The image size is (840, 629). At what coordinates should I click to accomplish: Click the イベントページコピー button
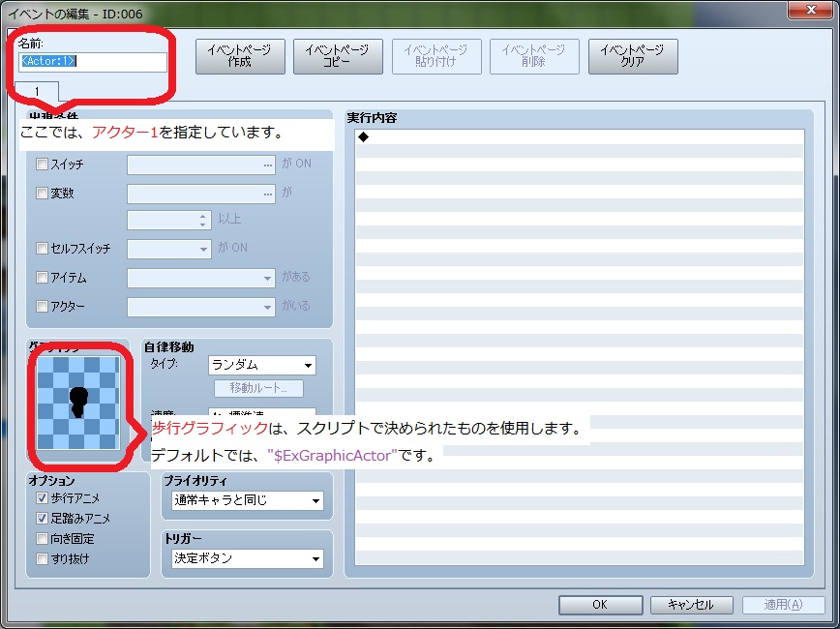(337, 56)
